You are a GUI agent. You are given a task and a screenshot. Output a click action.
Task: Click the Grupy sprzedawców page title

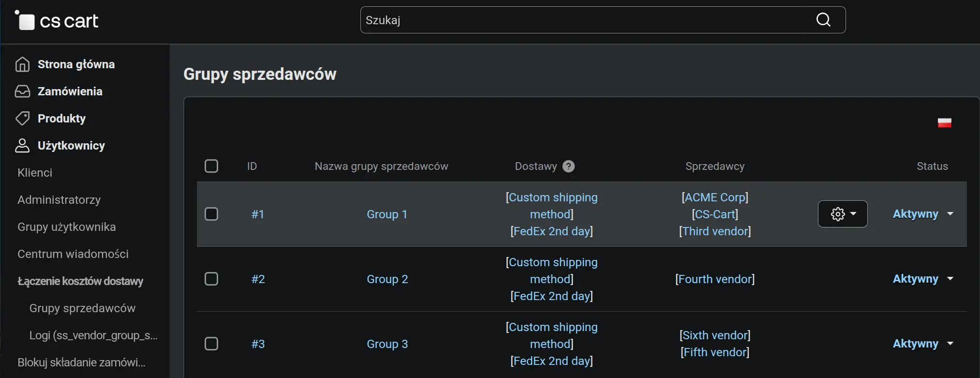(x=260, y=74)
